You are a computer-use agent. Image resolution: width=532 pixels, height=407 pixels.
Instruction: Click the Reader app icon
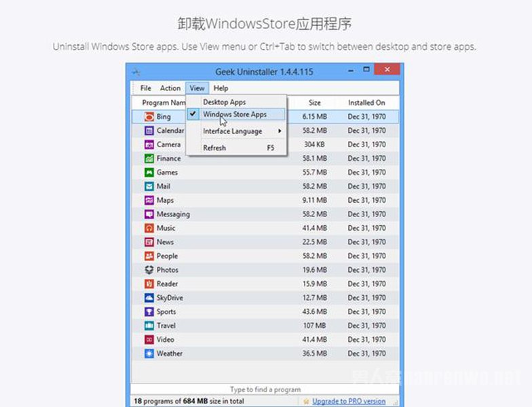[x=149, y=284]
